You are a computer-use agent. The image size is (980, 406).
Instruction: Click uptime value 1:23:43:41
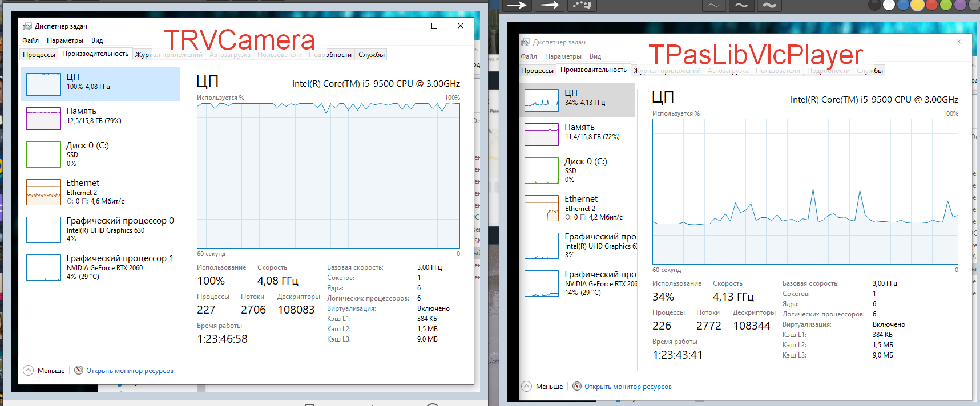pyautogui.click(x=678, y=355)
